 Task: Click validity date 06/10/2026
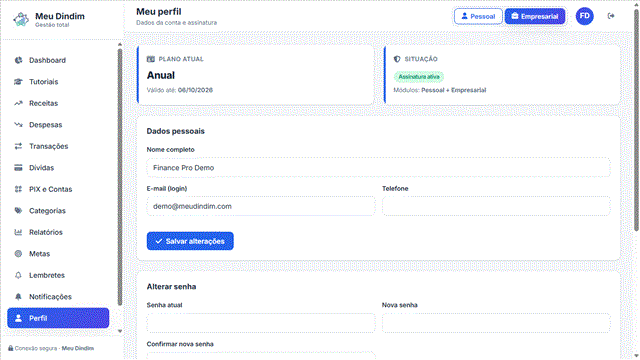(195, 90)
